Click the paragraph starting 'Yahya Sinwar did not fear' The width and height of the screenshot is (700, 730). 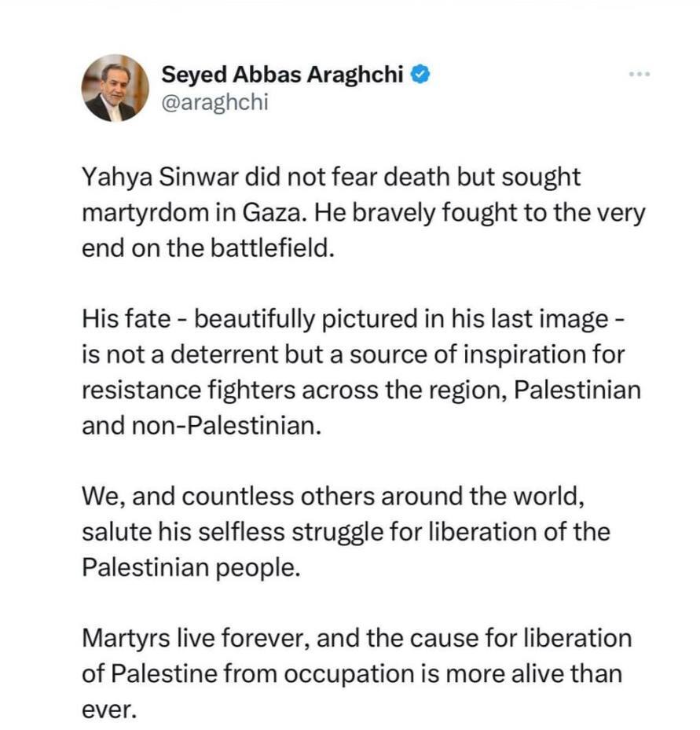pyautogui.click(x=364, y=213)
